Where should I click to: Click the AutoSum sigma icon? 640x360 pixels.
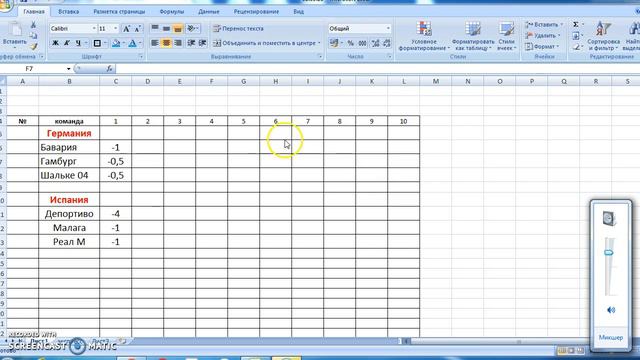576,24
